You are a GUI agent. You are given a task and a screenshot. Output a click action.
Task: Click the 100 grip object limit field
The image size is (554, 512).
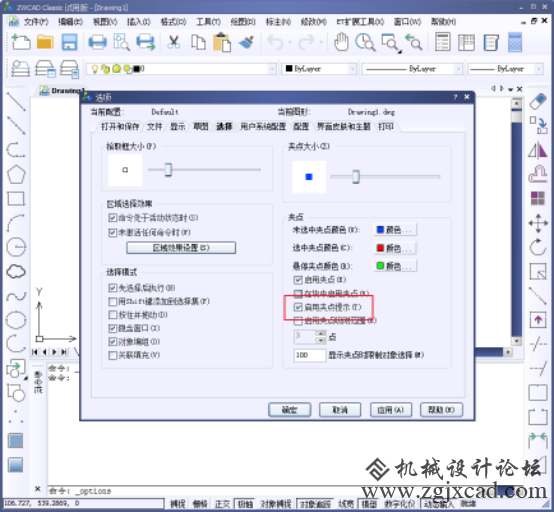pos(310,355)
